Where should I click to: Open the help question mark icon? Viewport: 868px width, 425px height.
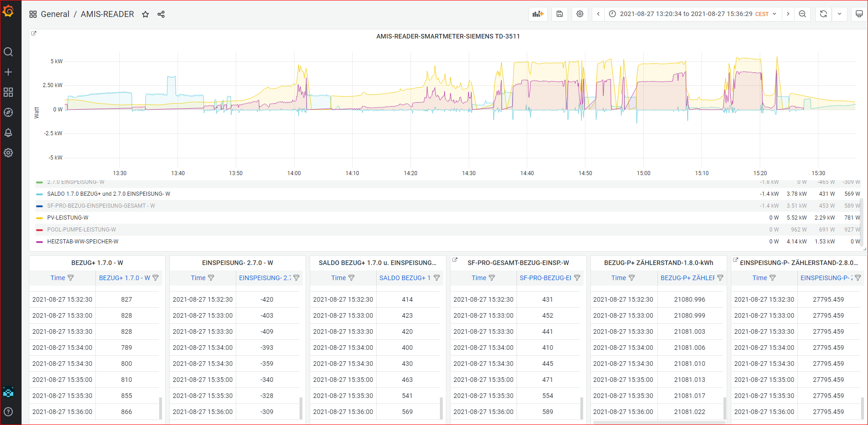(8, 412)
